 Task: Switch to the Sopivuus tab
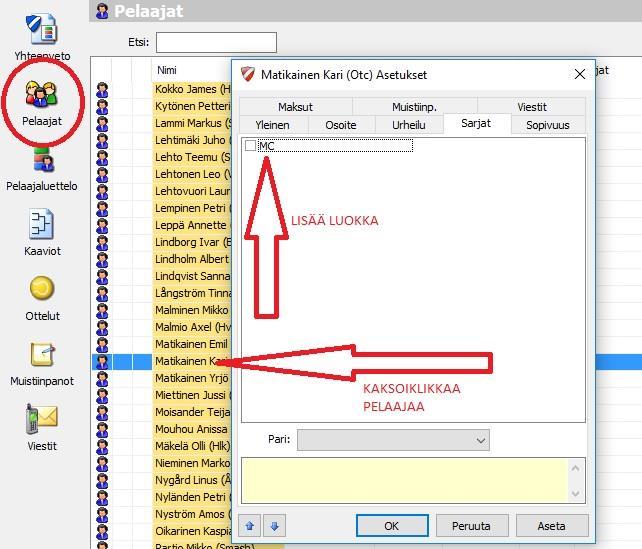548,125
